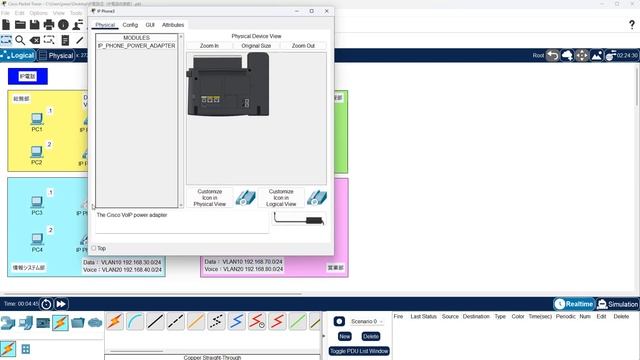
Task: Select the Multiuser Connection cloud category icon
Action: [x=95, y=323]
